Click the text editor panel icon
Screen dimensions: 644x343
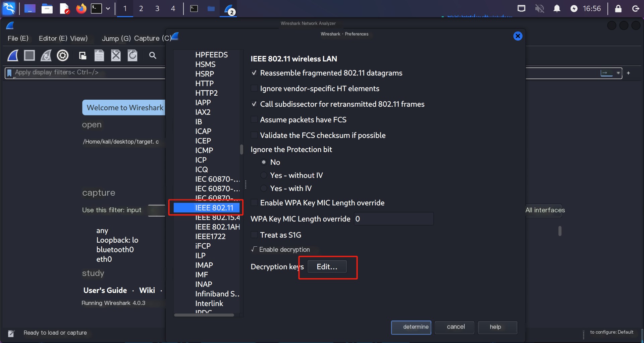tap(64, 8)
